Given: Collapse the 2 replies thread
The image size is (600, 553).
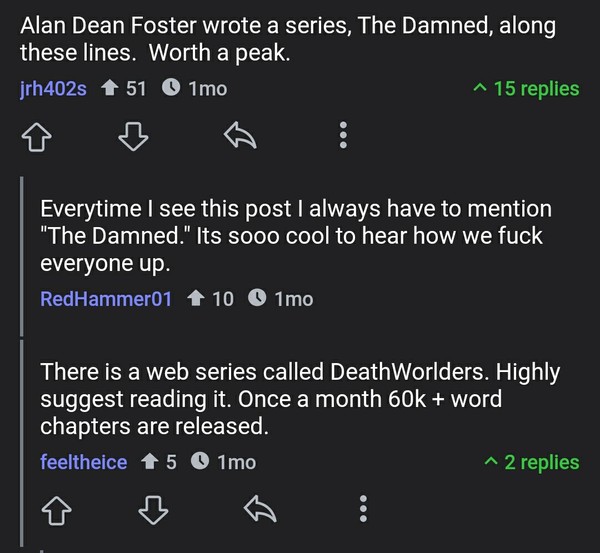Looking at the screenshot, I should point(531,462).
